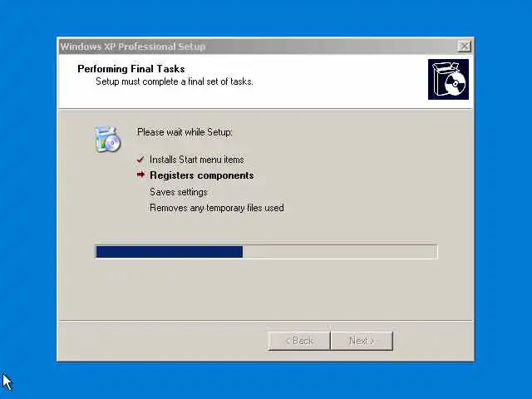
Task: Close the Windows XP Professional Setup dialog
Action: coord(464,47)
